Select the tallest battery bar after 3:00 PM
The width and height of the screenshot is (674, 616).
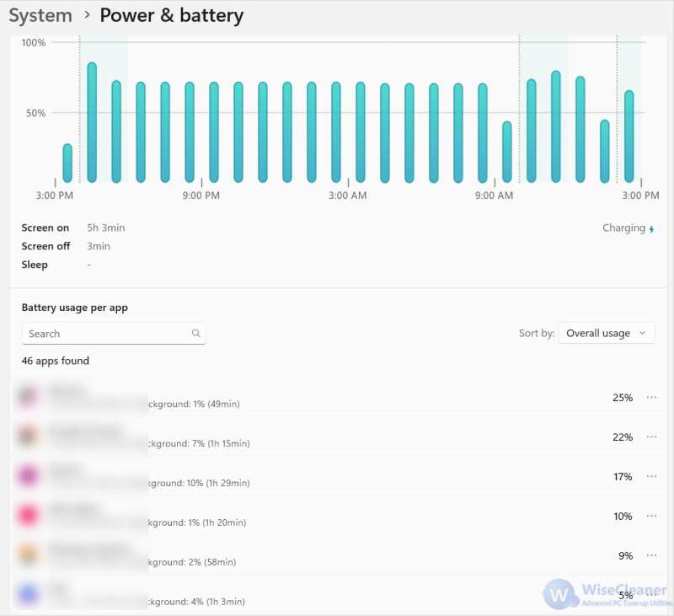[x=92, y=122]
